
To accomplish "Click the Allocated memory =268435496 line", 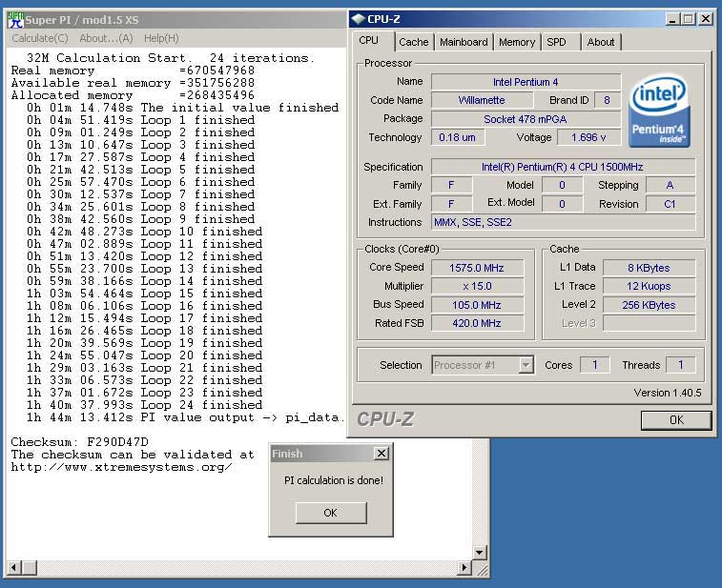I will [x=133, y=95].
